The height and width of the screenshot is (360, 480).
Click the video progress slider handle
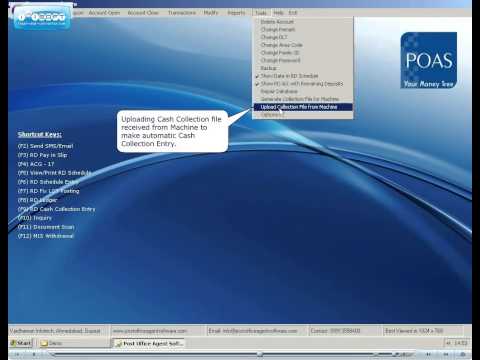[260, 354]
